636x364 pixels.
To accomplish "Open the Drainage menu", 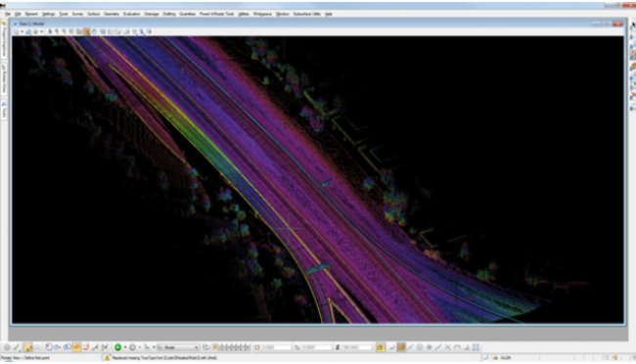I will (x=152, y=14).
